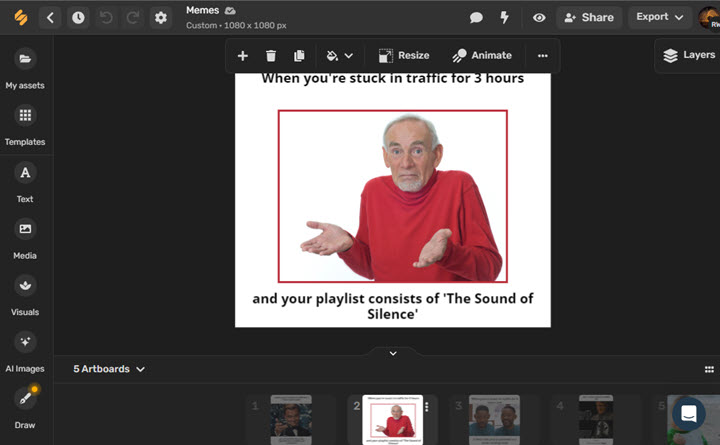The image size is (720, 445).
Task: Open Visuals panel in sidebar
Action: point(25,295)
